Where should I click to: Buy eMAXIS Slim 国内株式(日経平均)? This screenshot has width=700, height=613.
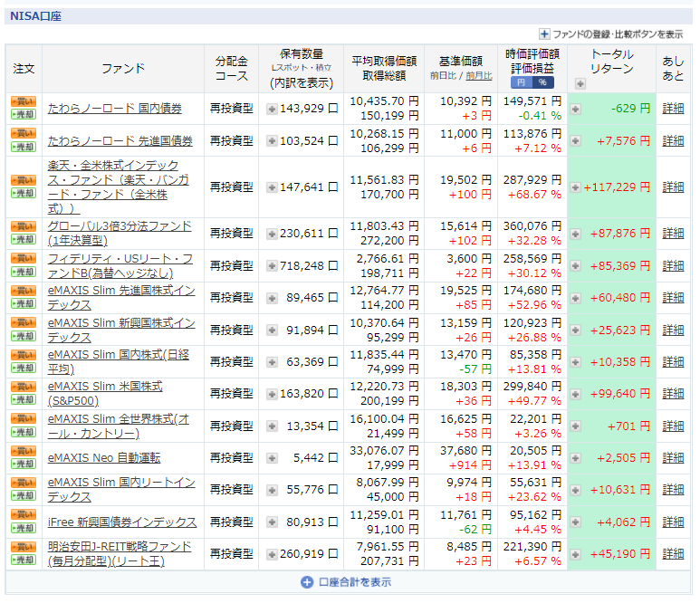(x=24, y=355)
